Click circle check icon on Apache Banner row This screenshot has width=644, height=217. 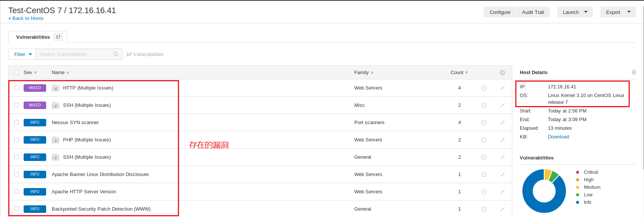point(484,175)
